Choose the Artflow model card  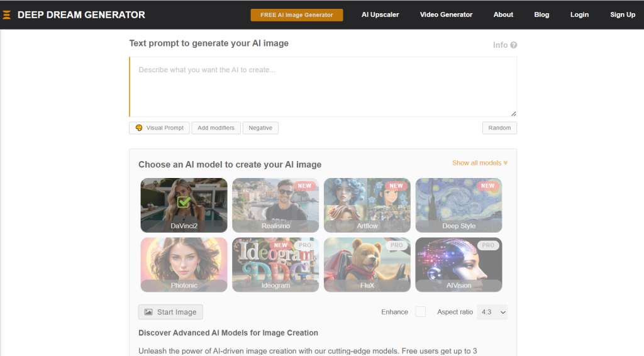[x=367, y=205]
